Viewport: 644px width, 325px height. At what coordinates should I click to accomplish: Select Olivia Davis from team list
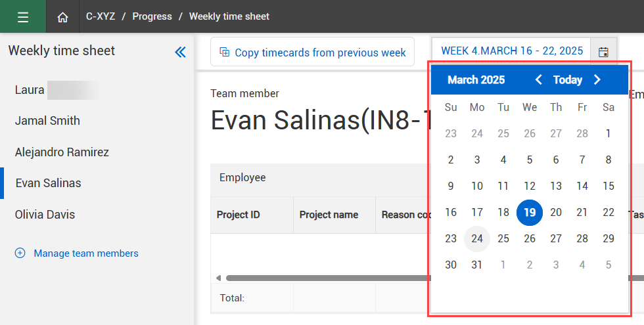(45, 215)
